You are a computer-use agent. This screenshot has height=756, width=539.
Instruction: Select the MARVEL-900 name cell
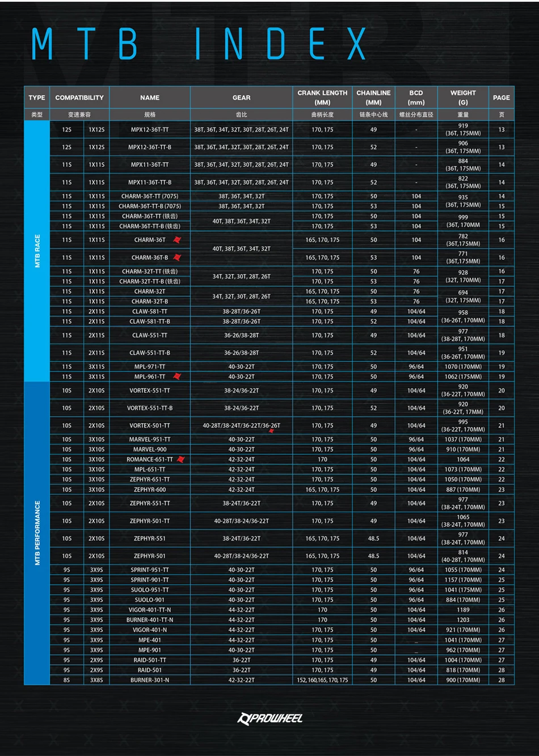coord(150,449)
